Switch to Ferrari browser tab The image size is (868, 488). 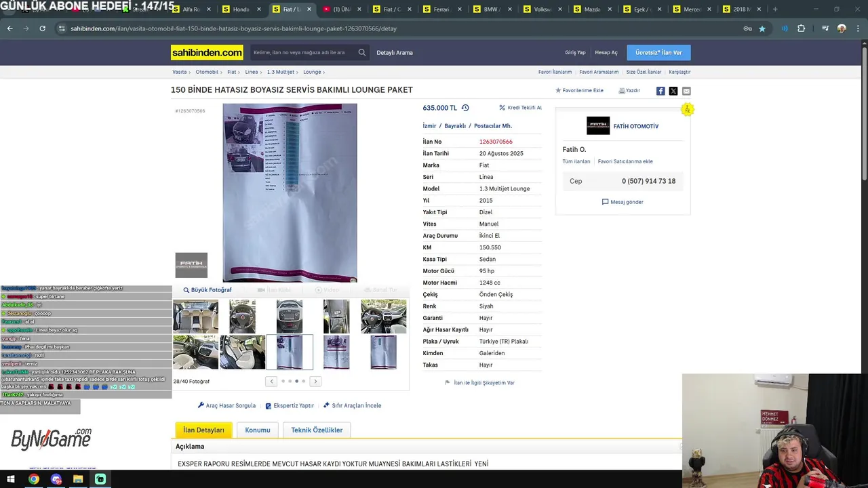point(441,9)
